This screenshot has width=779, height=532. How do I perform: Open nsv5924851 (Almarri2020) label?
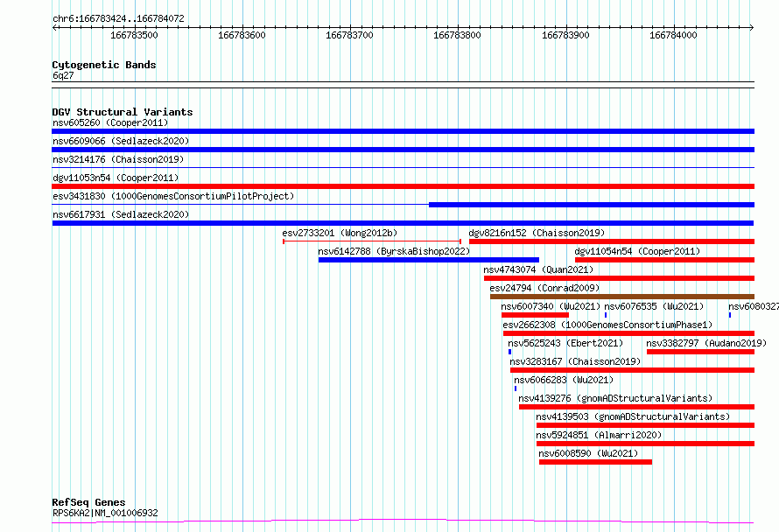tap(599, 435)
